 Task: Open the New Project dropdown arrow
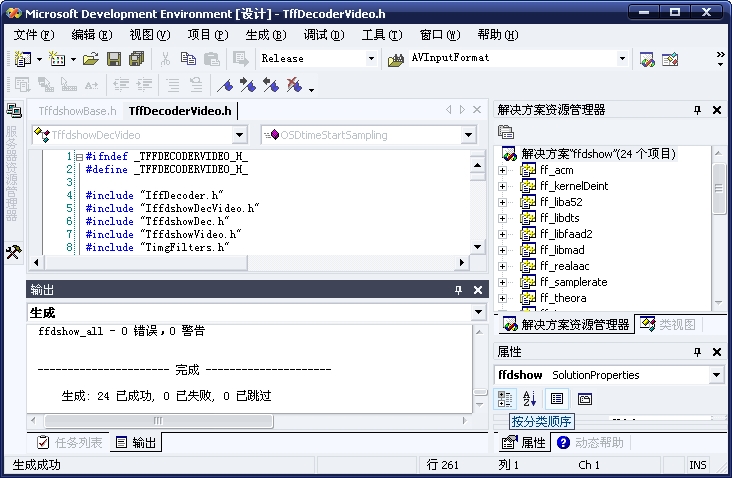pos(39,59)
